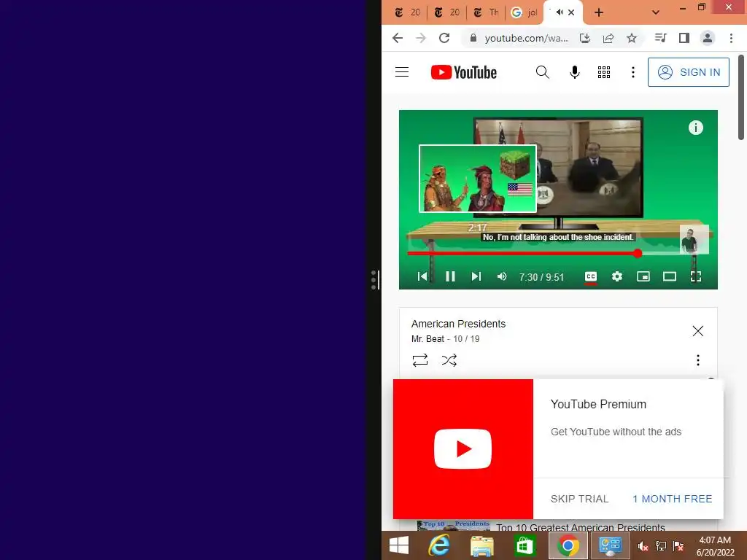Click the 7:30 / 9:51 time display
The width and height of the screenshot is (747, 560).
[x=541, y=277]
